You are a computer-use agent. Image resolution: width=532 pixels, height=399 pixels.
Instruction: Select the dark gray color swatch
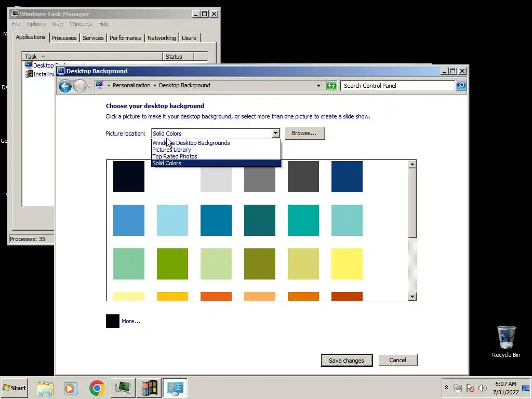click(303, 177)
